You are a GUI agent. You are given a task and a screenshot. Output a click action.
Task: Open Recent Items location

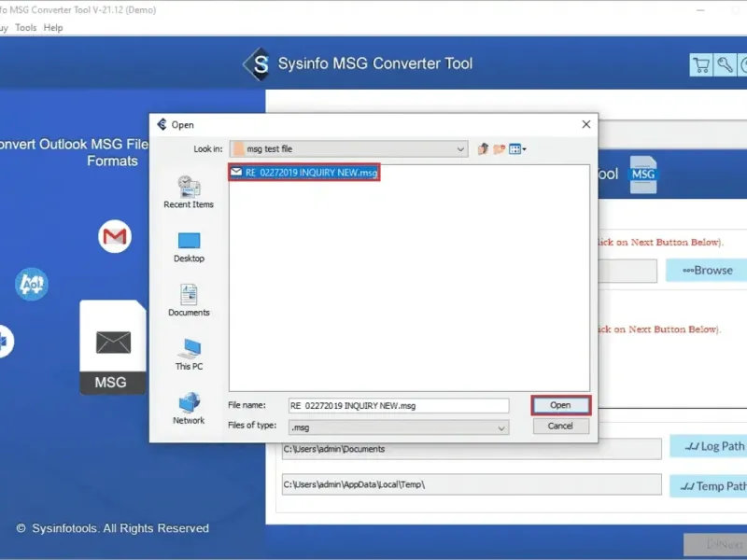(189, 192)
